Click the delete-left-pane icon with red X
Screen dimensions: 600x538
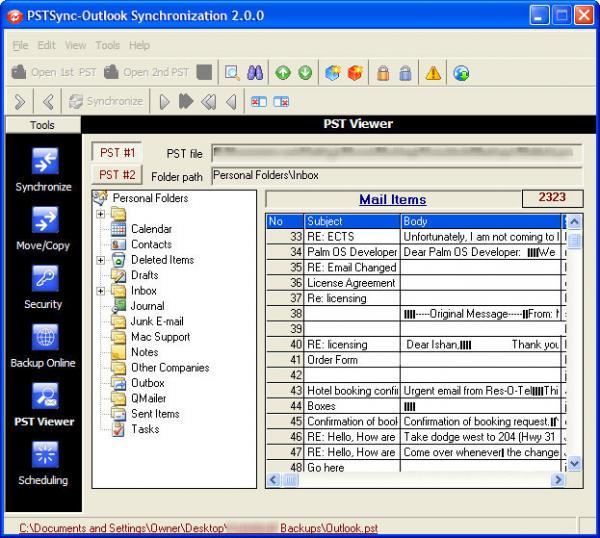point(259,101)
